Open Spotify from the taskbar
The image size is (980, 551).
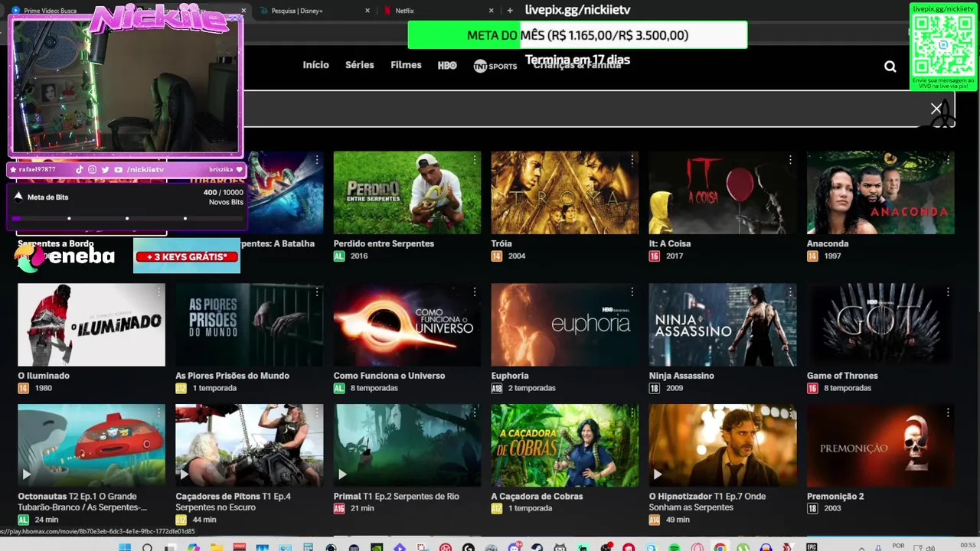(674, 546)
